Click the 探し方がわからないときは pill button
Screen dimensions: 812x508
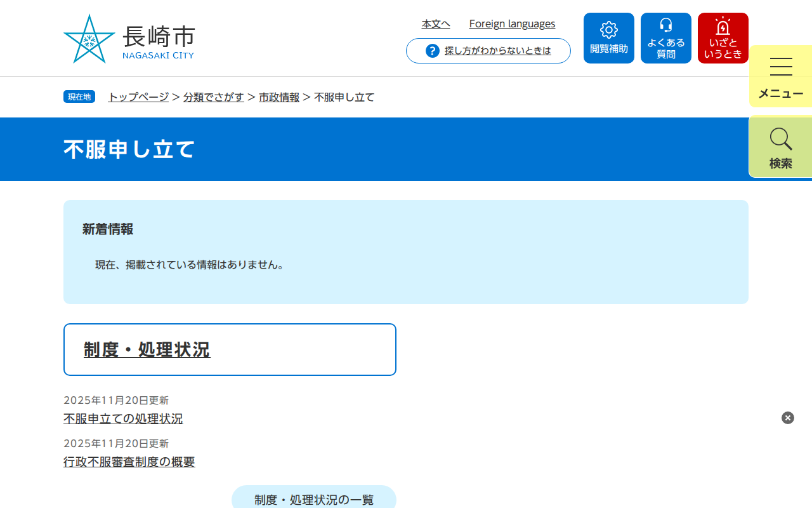[488, 51]
